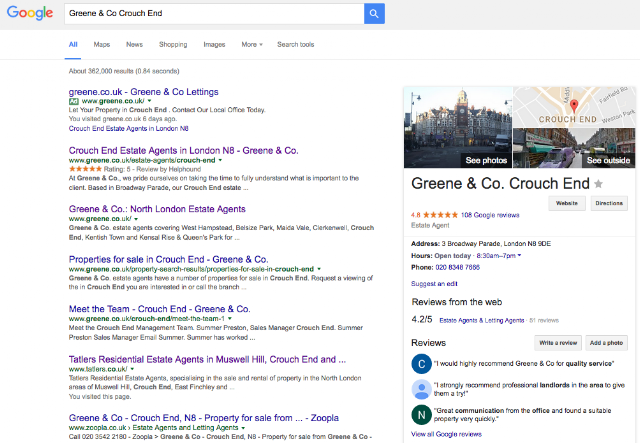The width and height of the screenshot is (640, 443).
Task: Click the Website button
Action: coord(567,203)
